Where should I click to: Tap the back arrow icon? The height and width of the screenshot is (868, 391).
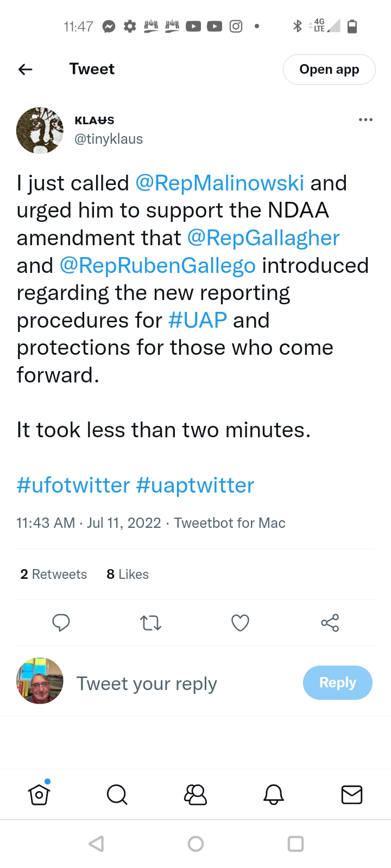tap(26, 69)
